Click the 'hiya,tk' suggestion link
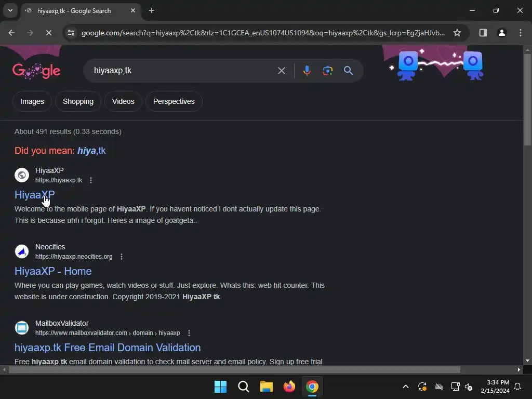 pos(91,151)
